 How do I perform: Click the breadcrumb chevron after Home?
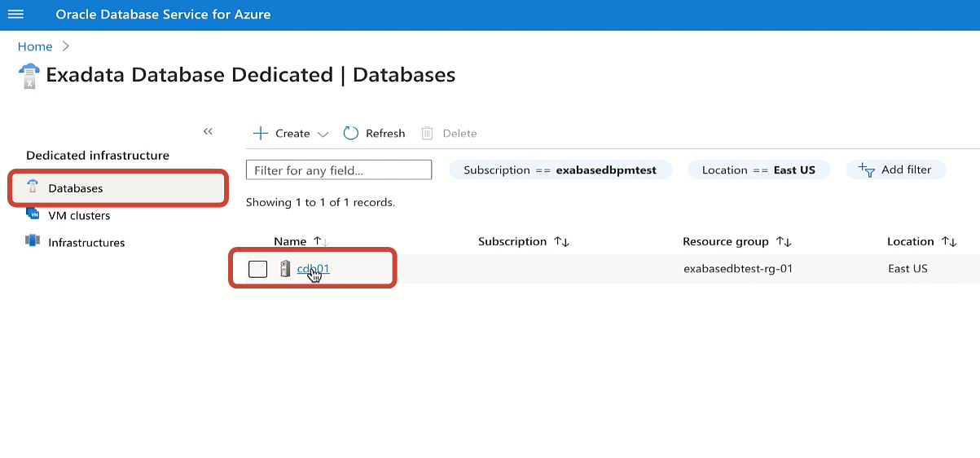point(66,46)
